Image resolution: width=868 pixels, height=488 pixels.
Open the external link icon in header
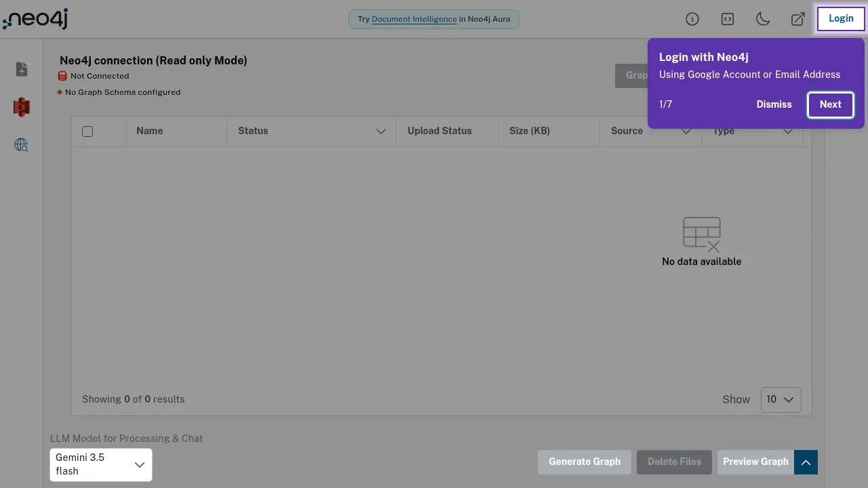(798, 19)
